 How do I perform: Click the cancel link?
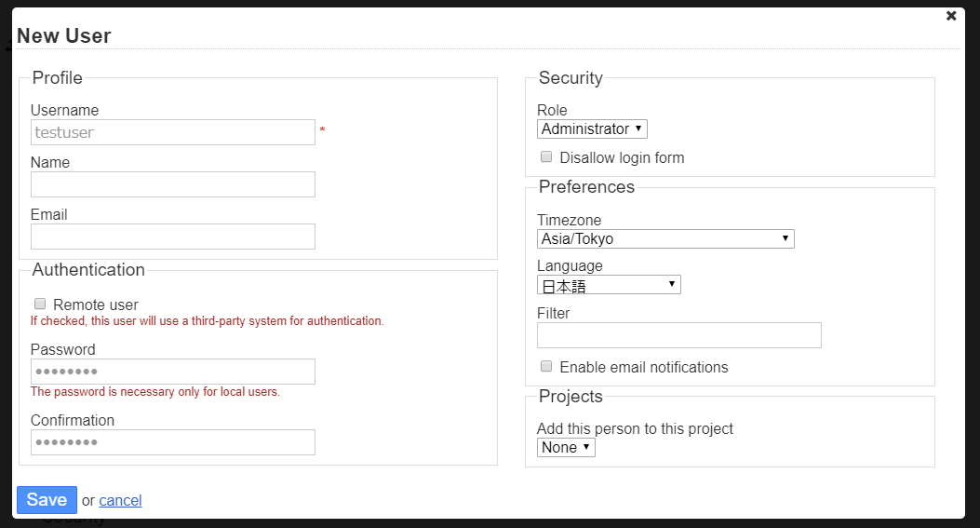(120, 501)
